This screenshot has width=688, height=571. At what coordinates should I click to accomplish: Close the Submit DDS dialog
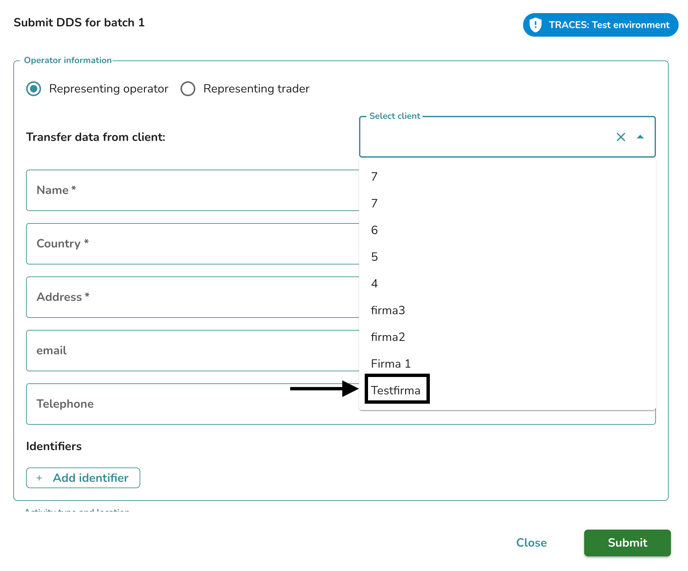coord(531,543)
